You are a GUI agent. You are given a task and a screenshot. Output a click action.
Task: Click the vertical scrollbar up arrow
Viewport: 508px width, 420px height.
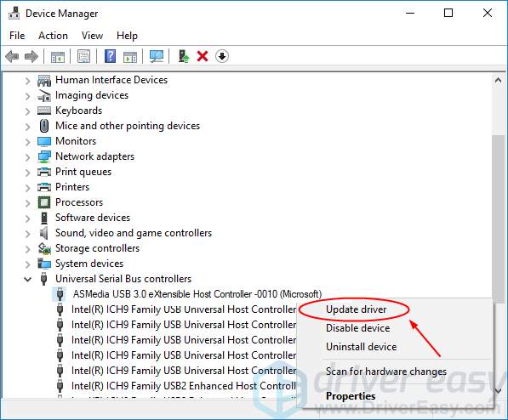[x=498, y=80]
